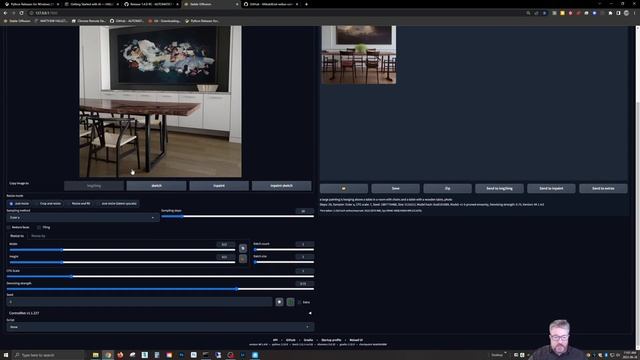Adjust the Height slider
Viewport: 640px width, 360px height.
click(122, 262)
